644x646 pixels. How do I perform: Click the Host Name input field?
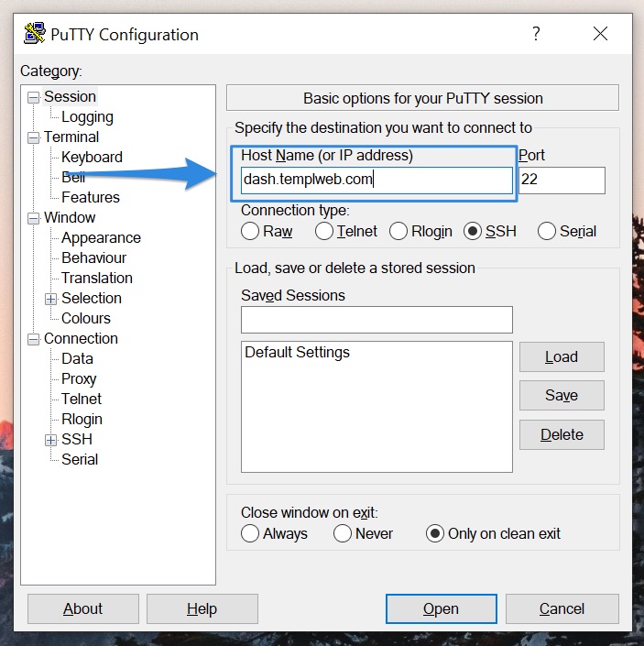[x=377, y=180]
